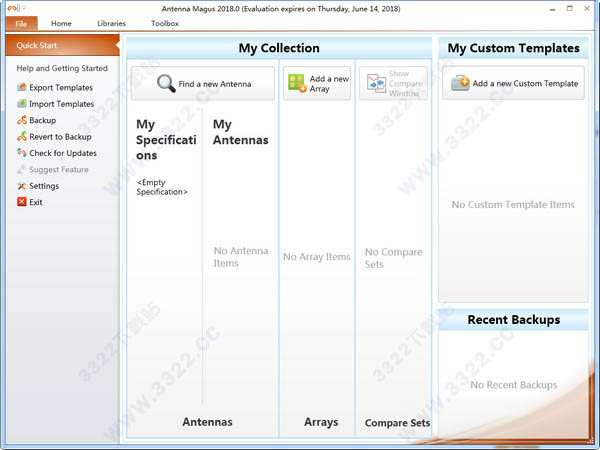Click the My Custom Templates header
Image resolution: width=600 pixels, height=450 pixels.
click(x=514, y=48)
